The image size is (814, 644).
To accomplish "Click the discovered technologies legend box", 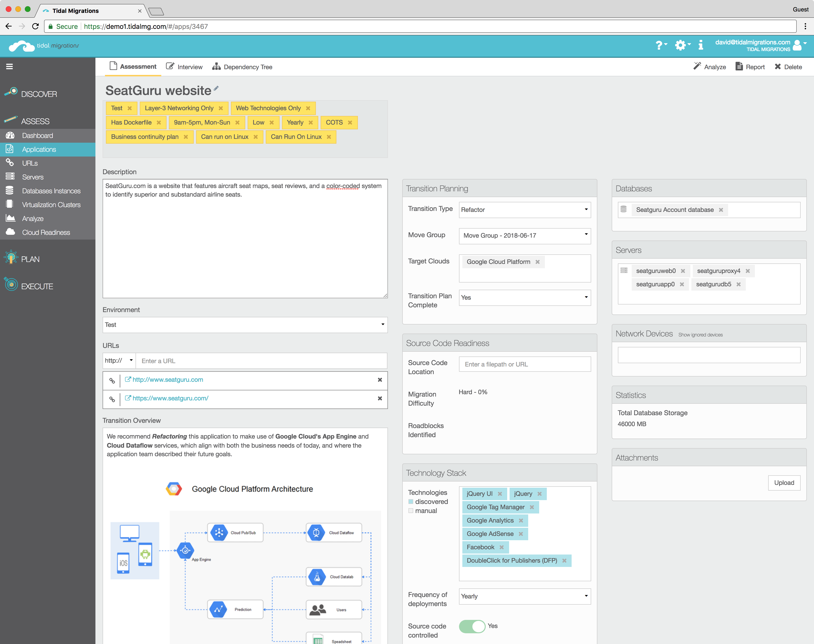I will click(x=411, y=502).
